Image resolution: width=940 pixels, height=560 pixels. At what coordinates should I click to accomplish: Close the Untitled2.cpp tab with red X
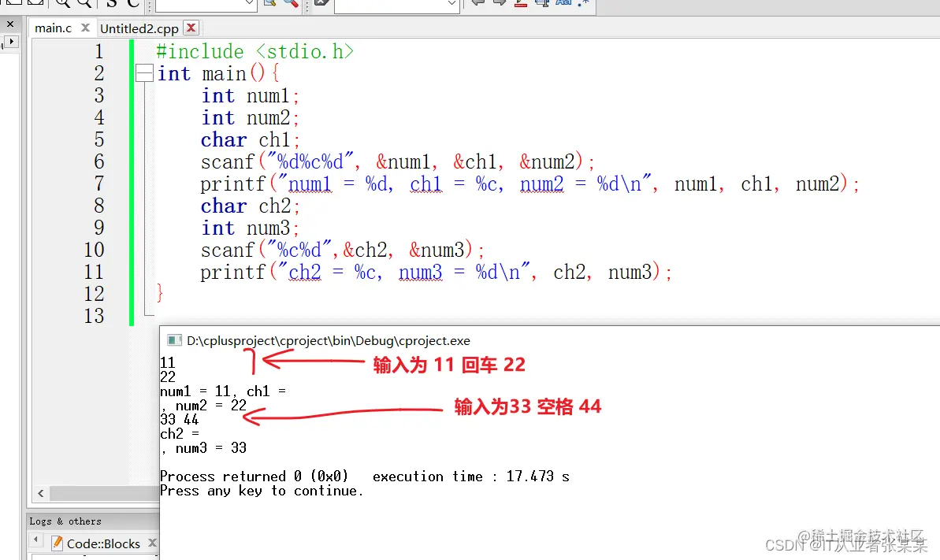(x=191, y=28)
